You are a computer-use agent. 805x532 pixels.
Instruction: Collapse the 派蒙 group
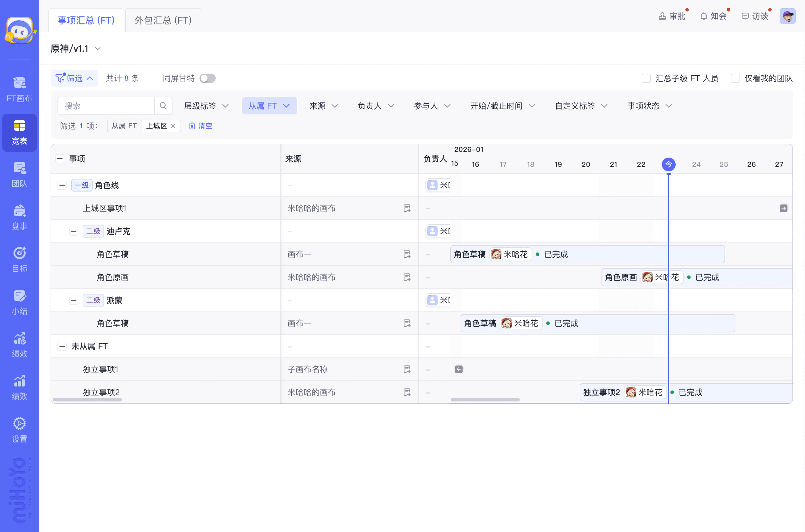click(74, 300)
